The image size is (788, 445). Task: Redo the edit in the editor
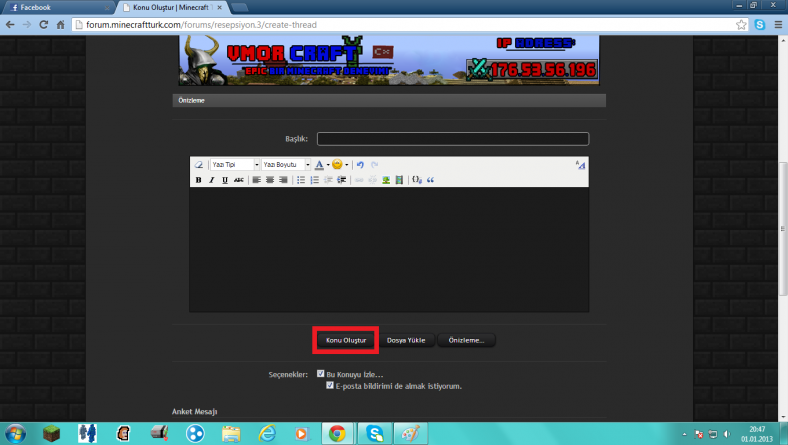(x=374, y=164)
